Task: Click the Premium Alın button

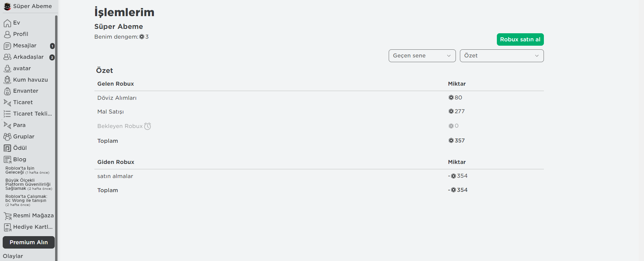Action: (29, 242)
